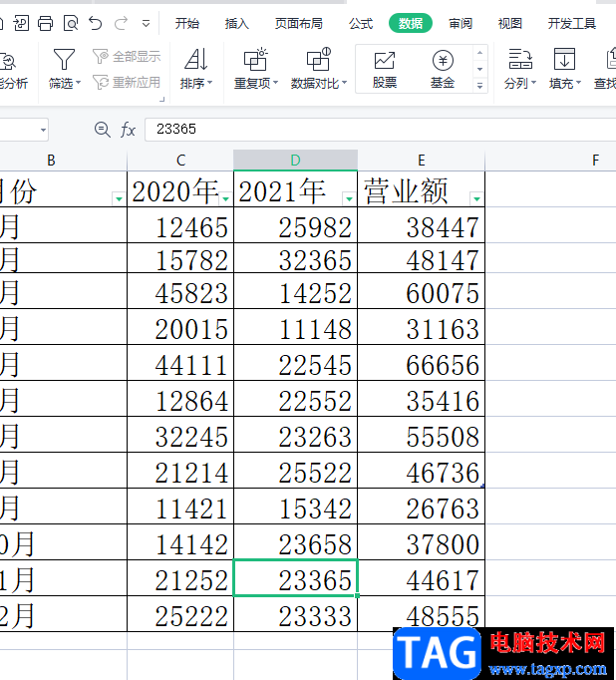Screen dimensions: 616x680
Task: Open filter dropdown for 月份 column
Action: [x=119, y=199]
